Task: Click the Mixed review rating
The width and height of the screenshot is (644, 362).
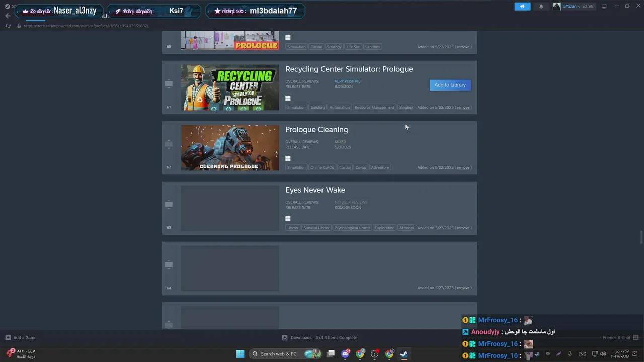Action: [340, 142]
